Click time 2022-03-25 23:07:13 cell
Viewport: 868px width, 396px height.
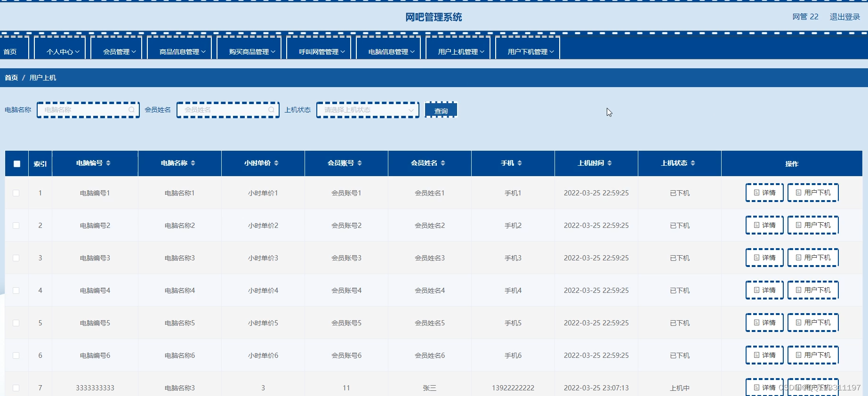point(596,388)
